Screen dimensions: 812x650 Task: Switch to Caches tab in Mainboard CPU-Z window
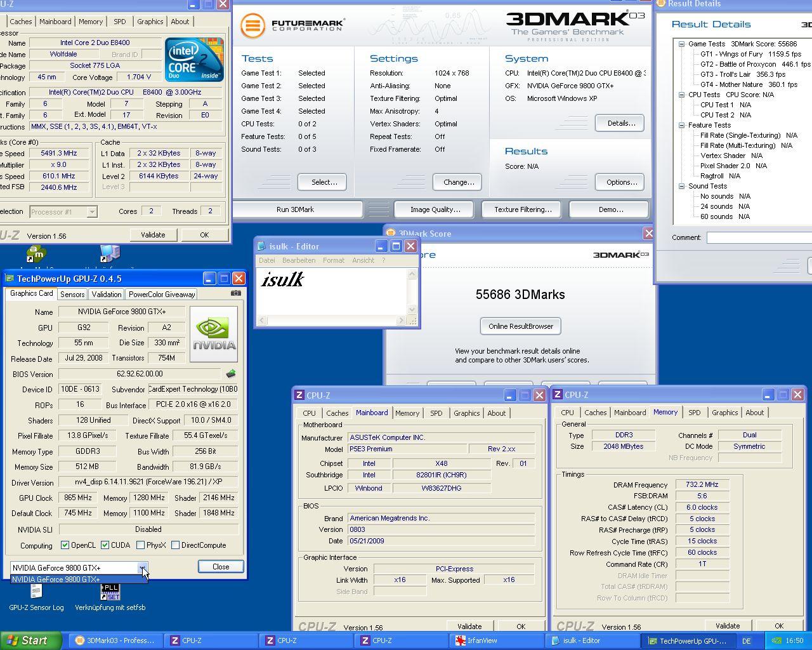pyautogui.click(x=337, y=413)
